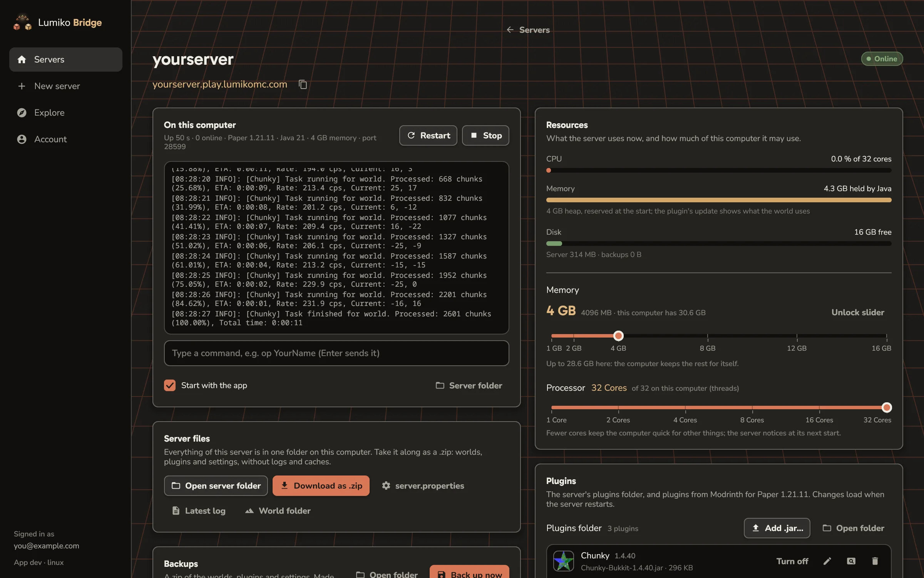Click the Online status badge
Screen dimensions: 924x578
click(x=882, y=59)
